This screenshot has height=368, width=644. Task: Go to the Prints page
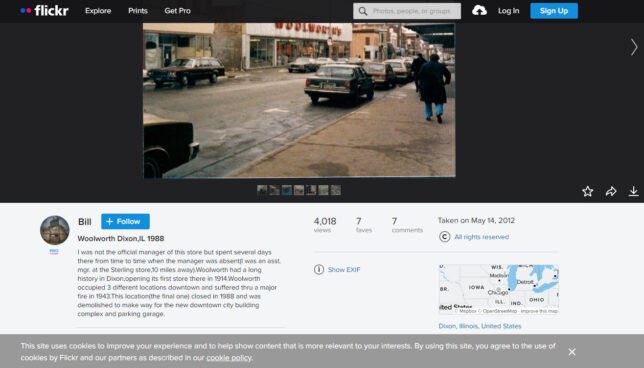(x=138, y=11)
